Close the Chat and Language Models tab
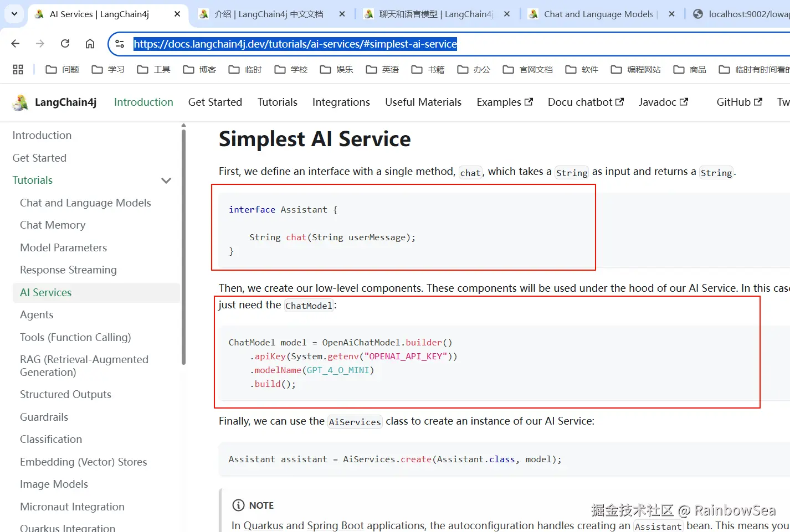The image size is (790, 532). tap(671, 14)
